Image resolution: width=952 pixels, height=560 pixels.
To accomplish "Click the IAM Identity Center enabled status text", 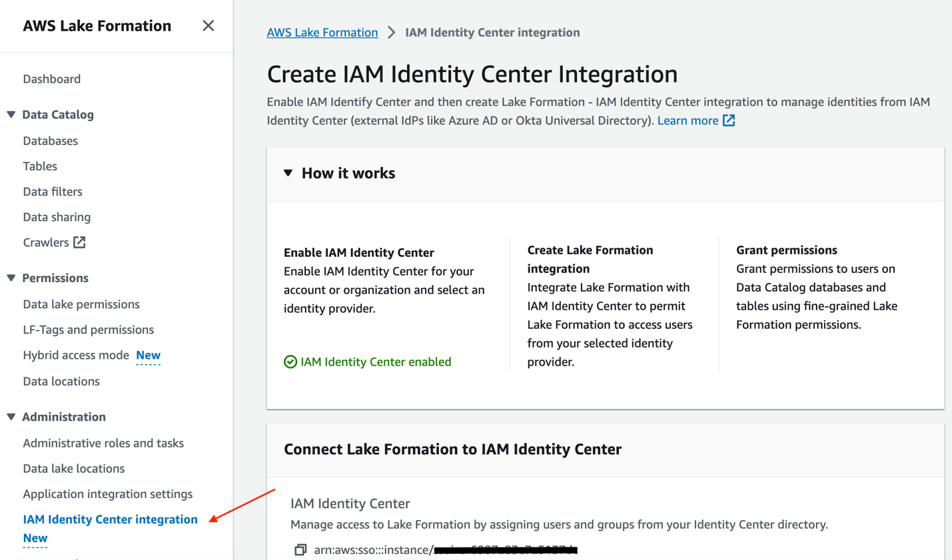I will (376, 362).
